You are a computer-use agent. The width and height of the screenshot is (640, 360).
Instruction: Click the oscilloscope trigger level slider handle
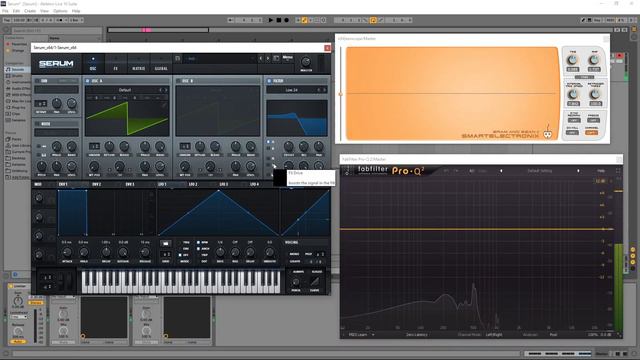341,94
